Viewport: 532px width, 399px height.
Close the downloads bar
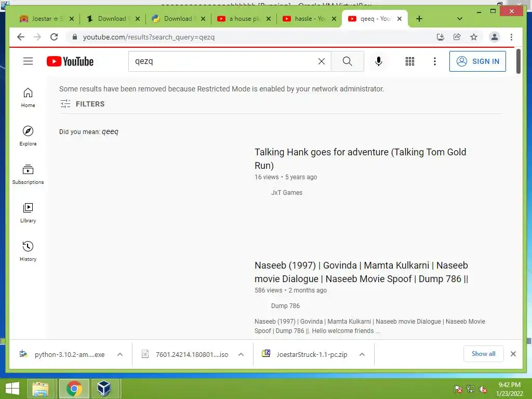[513, 354]
